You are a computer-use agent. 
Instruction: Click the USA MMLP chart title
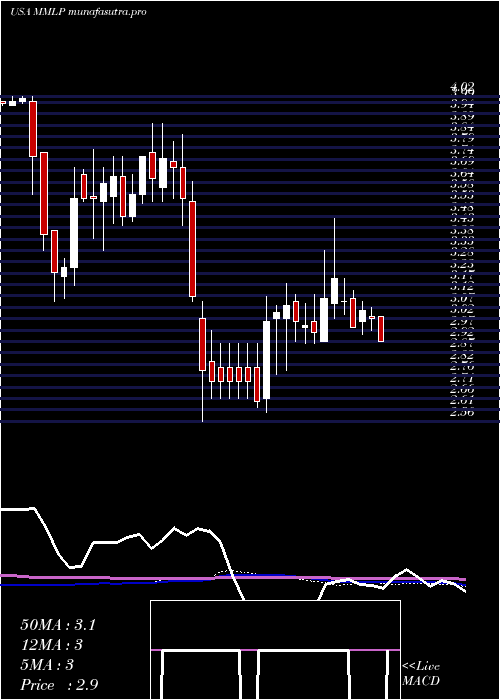tap(78, 12)
